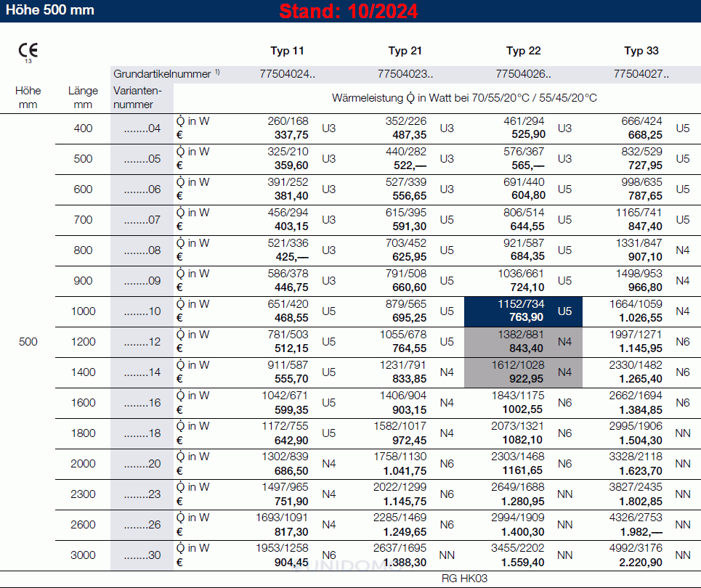Select the Typ 11 column header
Image resolution: width=701 pixels, height=588 pixels.
(287, 51)
